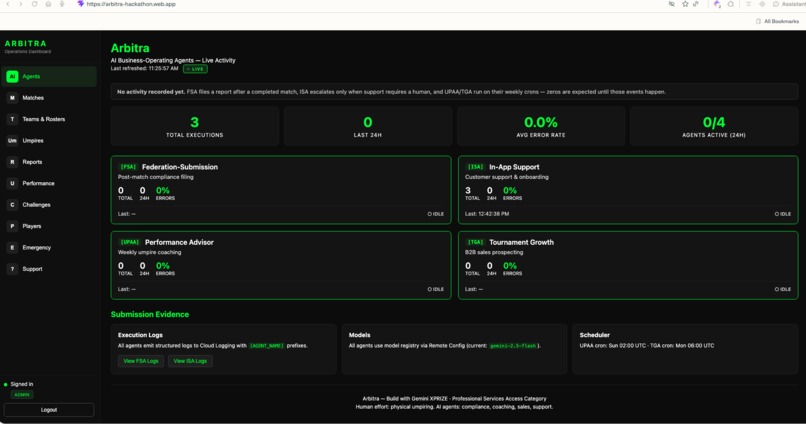Open Emergency label in sidebar
This screenshot has height=424, width=806.
point(37,248)
